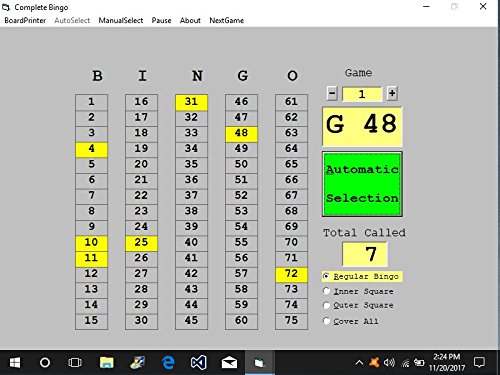Click highlighted number 72 in column O

(291, 274)
